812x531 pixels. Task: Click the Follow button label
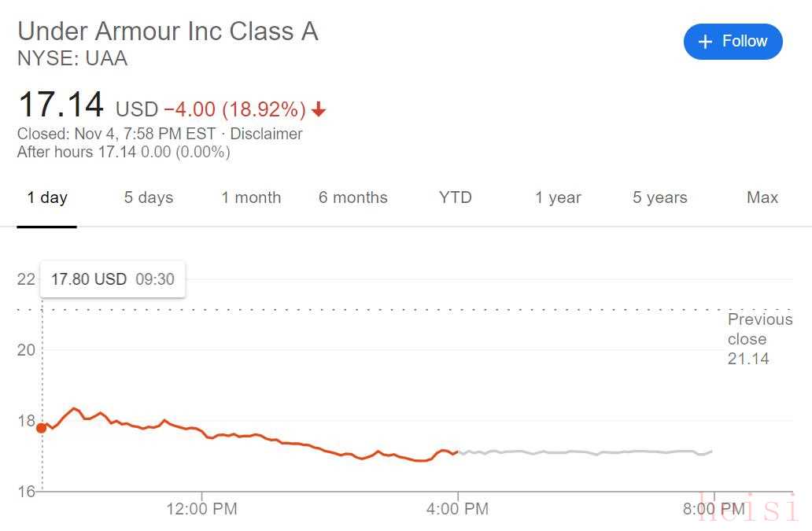(x=744, y=42)
